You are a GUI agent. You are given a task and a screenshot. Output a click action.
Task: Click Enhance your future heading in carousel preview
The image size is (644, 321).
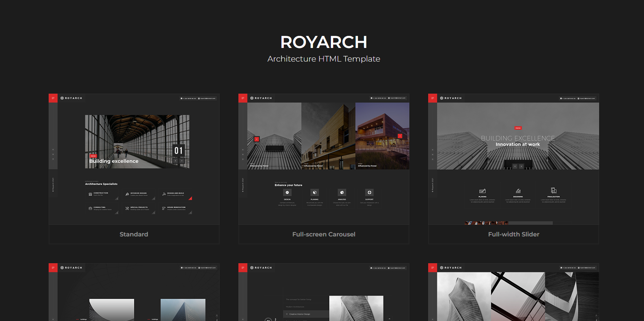click(x=288, y=185)
